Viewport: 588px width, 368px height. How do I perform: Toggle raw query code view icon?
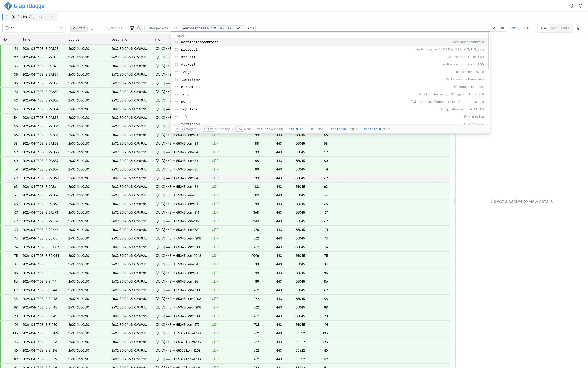pyautogui.click(x=502, y=28)
